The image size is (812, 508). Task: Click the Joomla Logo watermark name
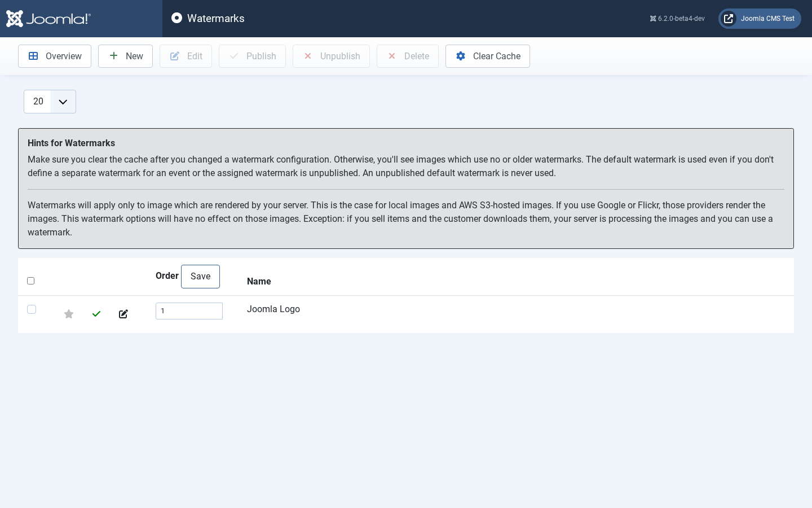(x=273, y=309)
